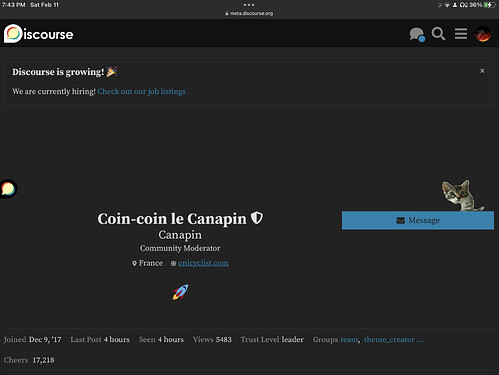Screen dimensions: 499x375
Task: Click the Coin-coin le Canapin username heading
Action: coord(172,219)
